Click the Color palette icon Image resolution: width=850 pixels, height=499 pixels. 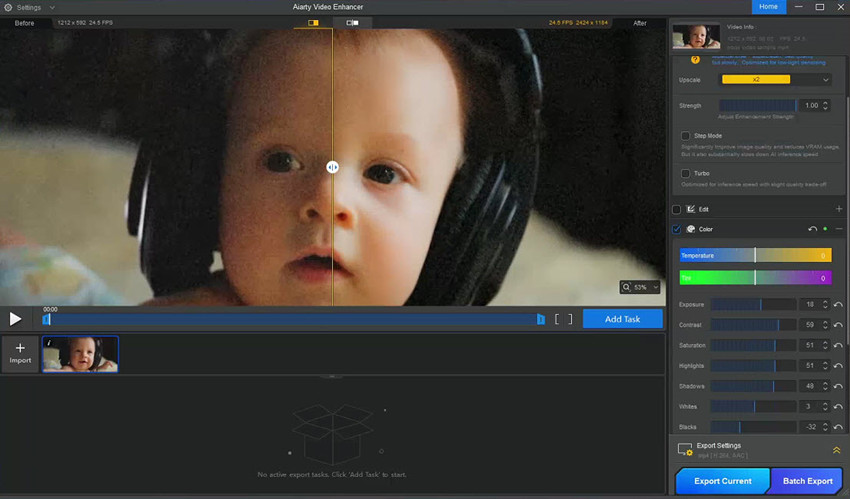[x=691, y=229]
